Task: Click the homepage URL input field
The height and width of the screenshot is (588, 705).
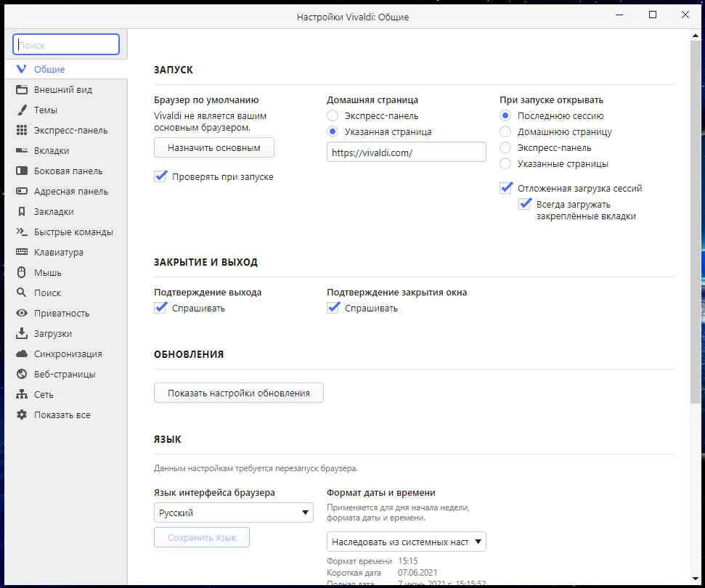Action: [x=406, y=152]
